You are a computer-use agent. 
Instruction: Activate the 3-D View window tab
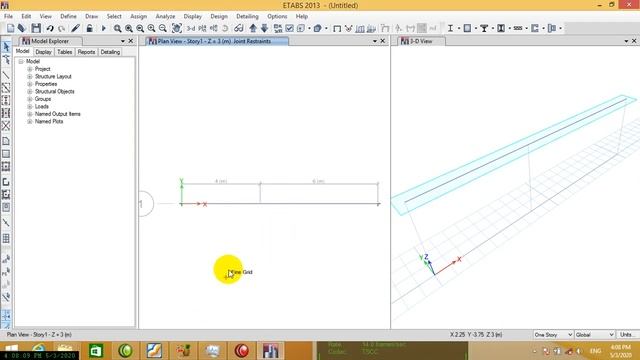tap(422, 41)
